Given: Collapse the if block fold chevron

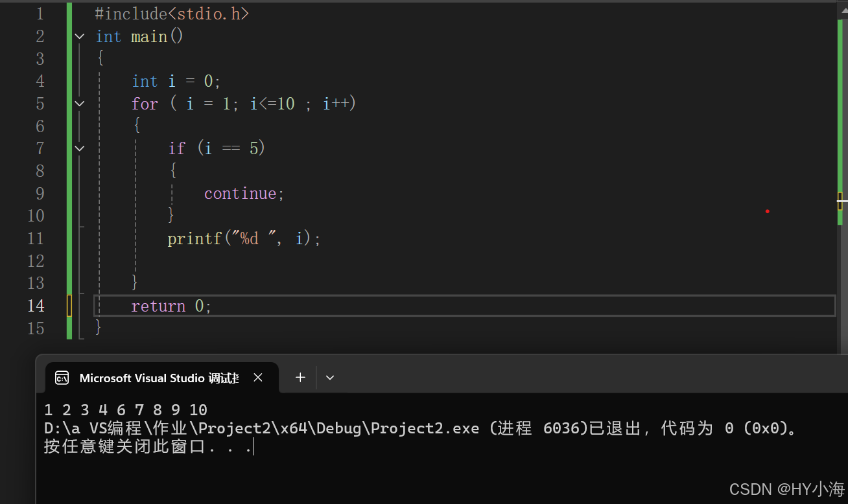Looking at the screenshot, I should [x=80, y=148].
